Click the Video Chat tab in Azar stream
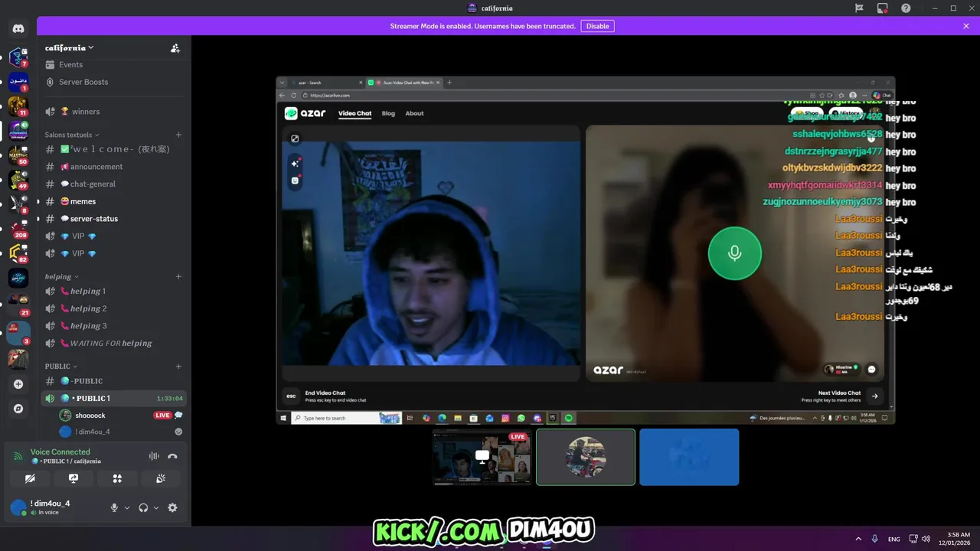This screenshot has height=551, width=980. pyautogui.click(x=354, y=113)
